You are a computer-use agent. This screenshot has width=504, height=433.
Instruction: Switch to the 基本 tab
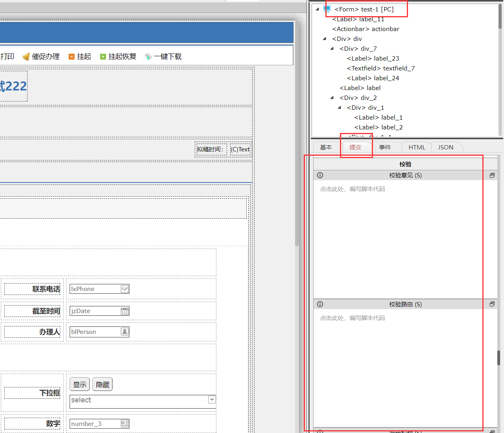coord(326,147)
